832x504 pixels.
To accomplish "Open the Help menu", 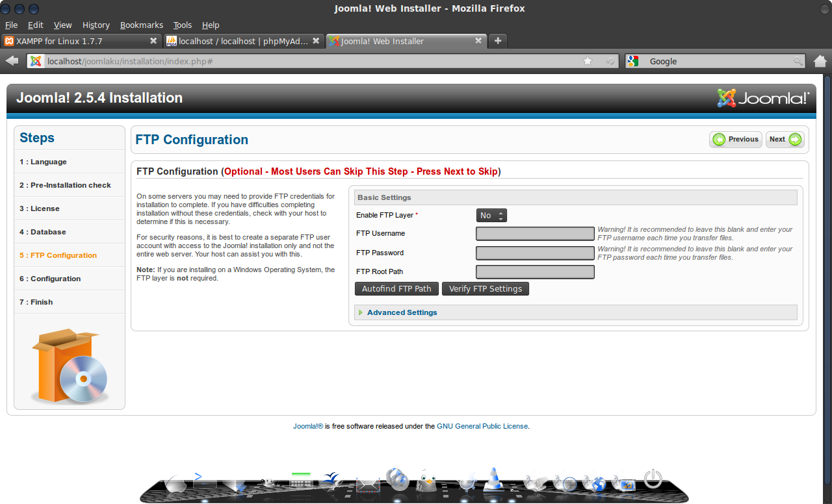I will [211, 25].
